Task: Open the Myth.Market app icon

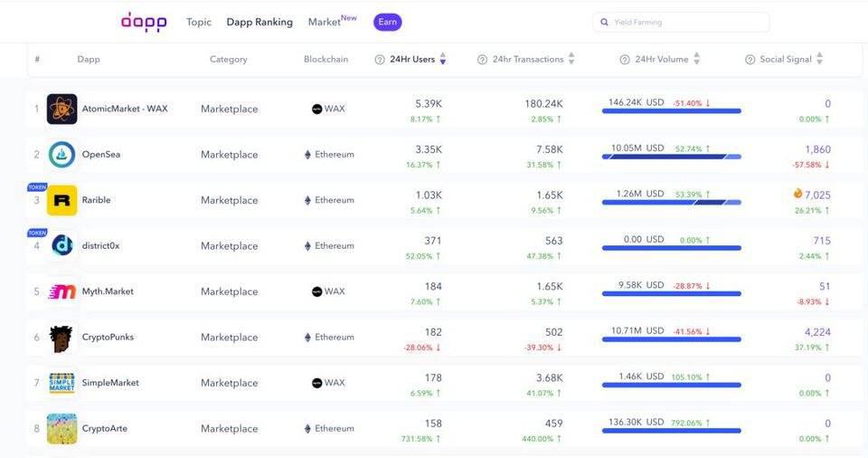Action: click(x=62, y=291)
